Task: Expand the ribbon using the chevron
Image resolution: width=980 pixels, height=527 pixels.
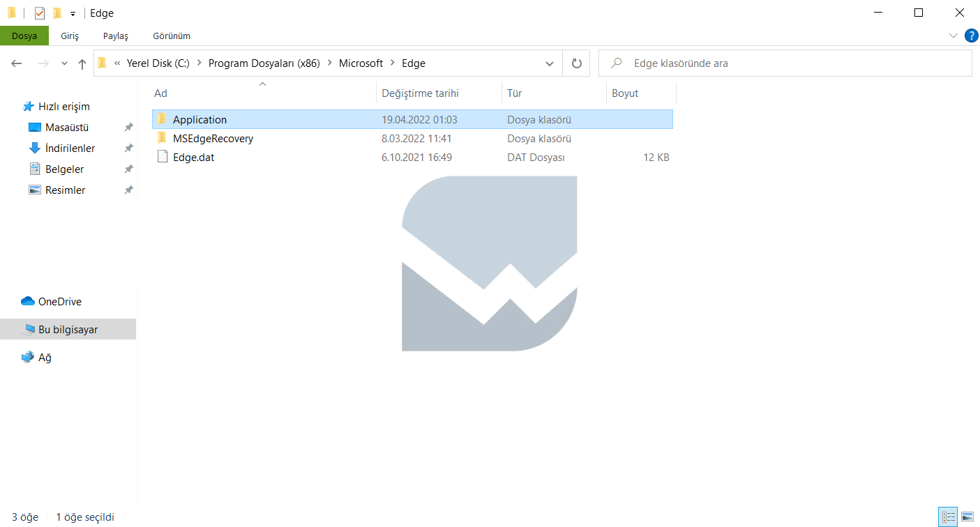Action: click(953, 36)
